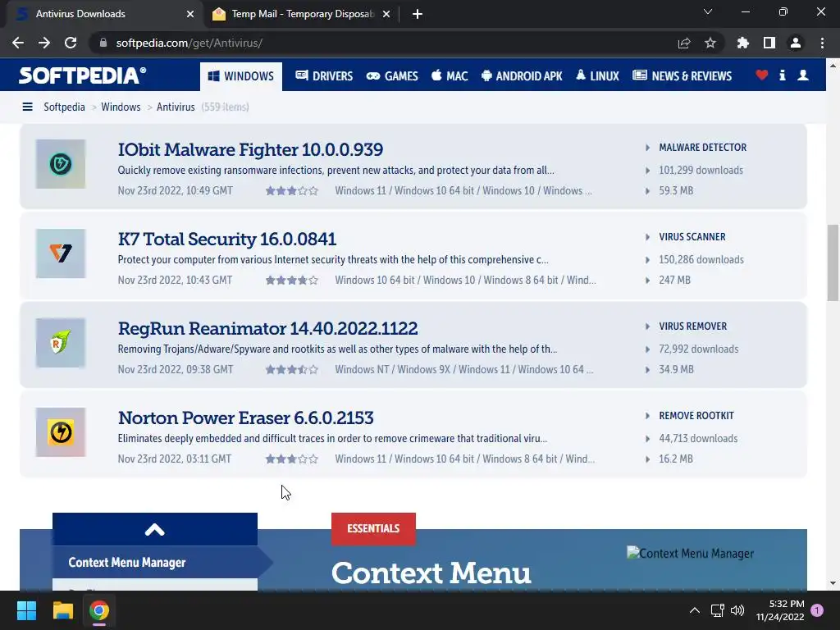Share this page via the share icon
Image resolution: width=840 pixels, height=630 pixels.
(683, 43)
